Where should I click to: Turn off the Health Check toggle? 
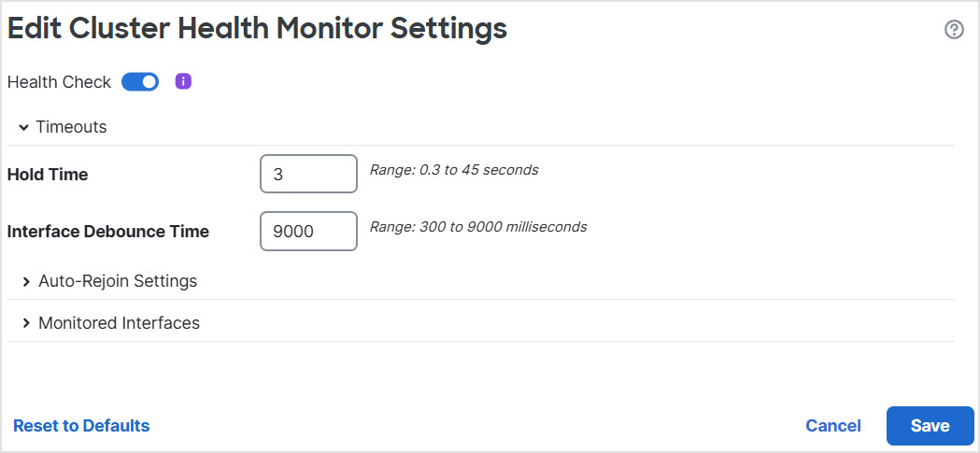140,82
